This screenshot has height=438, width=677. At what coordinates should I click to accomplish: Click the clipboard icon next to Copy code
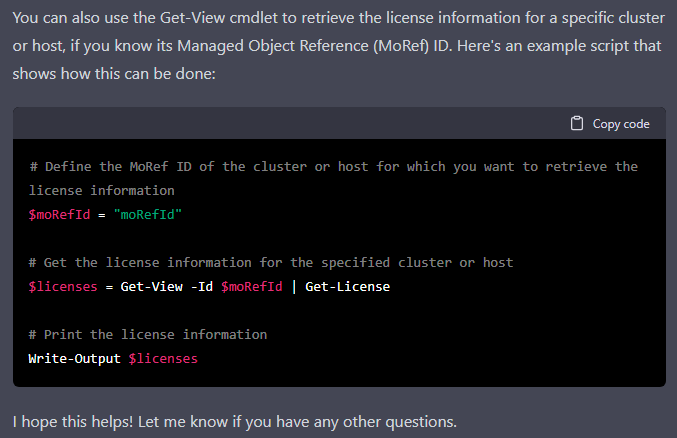click(x=577, y=124)
